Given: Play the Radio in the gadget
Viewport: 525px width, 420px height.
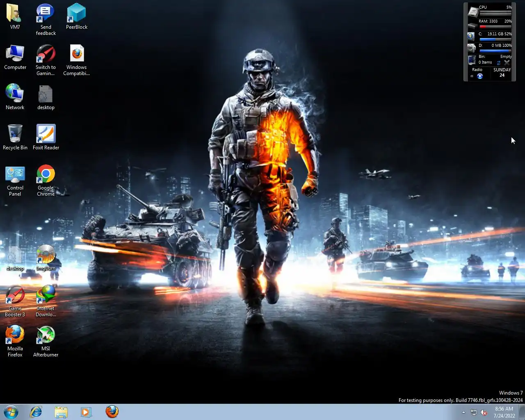Looking at the screenshot, I should pyautogui.click(x=480, y=76).
